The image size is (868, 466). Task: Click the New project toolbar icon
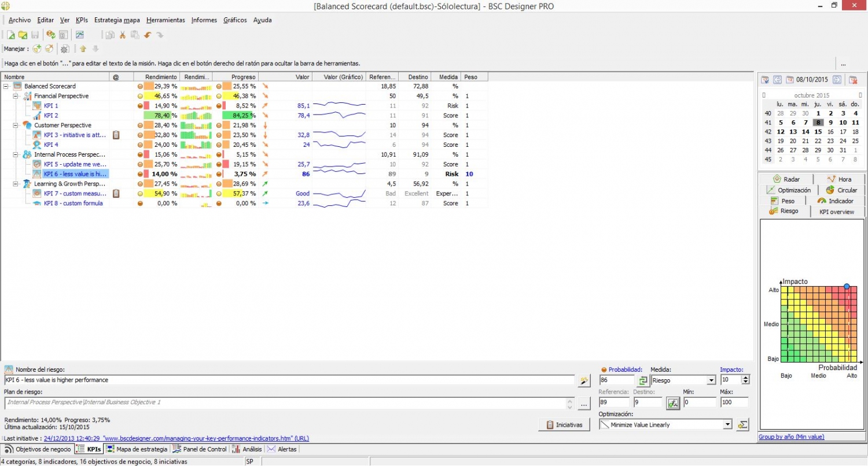coord(11,35)
